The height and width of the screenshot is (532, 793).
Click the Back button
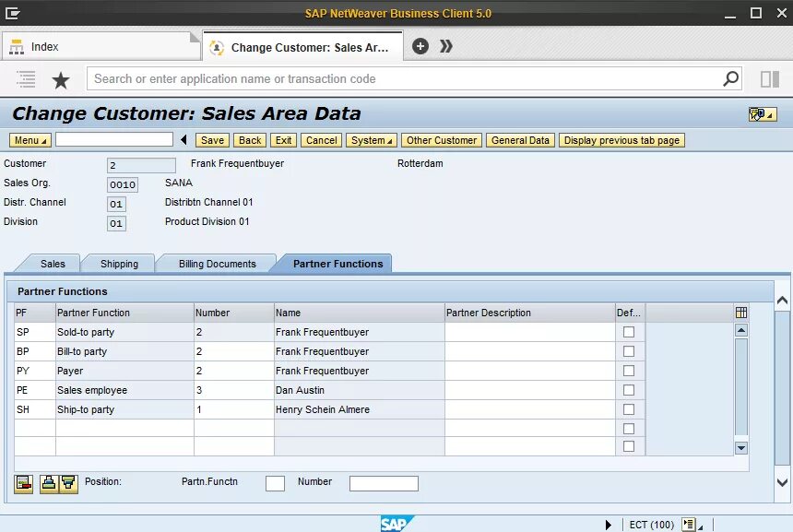[x=250, y=140]
